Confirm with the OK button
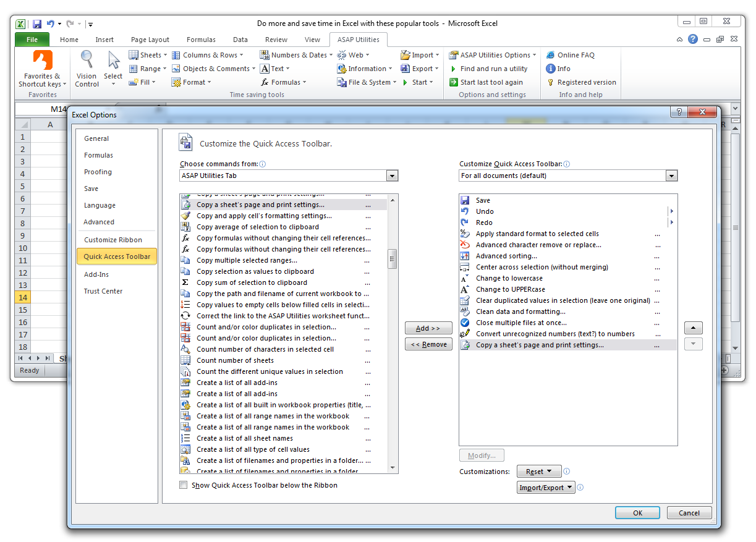This screenshot has height=542, width=756. coord(637,513)
